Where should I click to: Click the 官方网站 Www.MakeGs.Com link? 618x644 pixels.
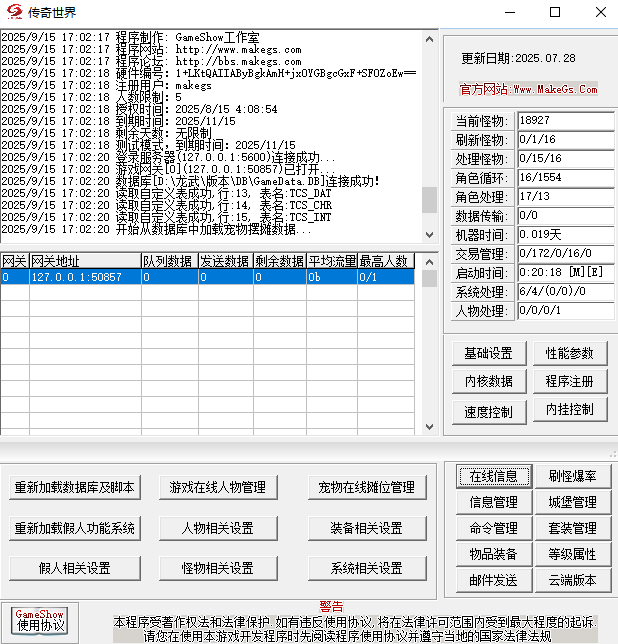(528, 89)
